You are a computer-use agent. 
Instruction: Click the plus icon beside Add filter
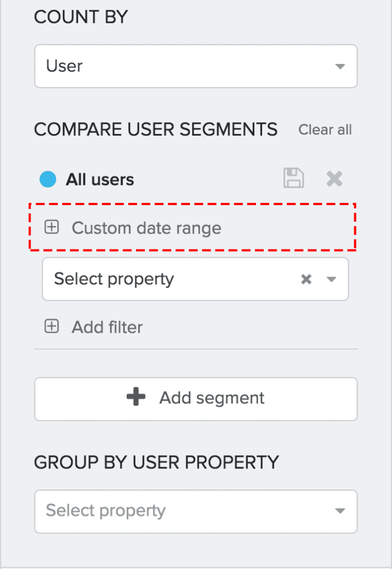tap(52, 327)
